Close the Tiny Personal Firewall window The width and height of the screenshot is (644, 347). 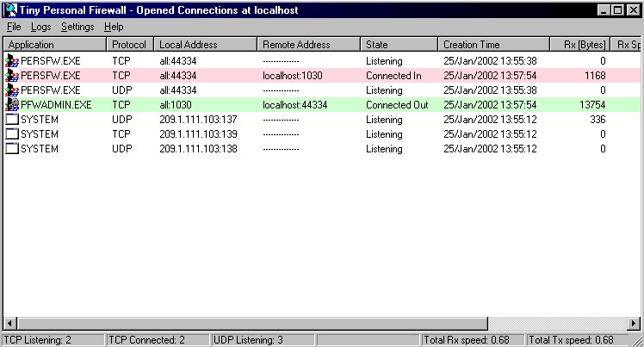634,10
